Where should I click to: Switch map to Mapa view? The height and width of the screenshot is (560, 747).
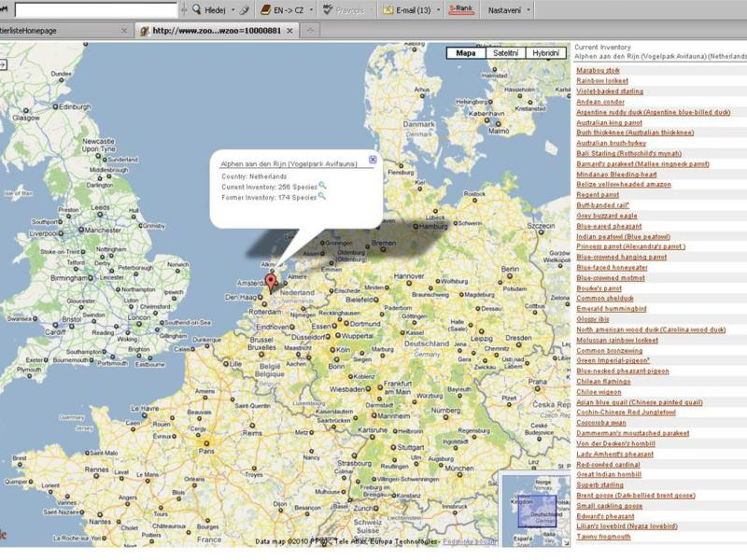pyautogui.click(x=466, y=53)
